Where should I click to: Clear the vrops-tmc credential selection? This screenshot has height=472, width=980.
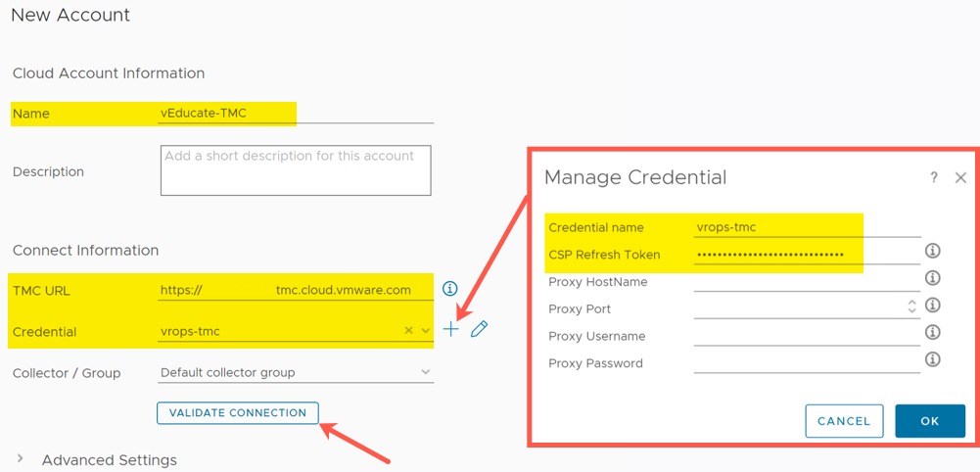(x=409, y=330)
